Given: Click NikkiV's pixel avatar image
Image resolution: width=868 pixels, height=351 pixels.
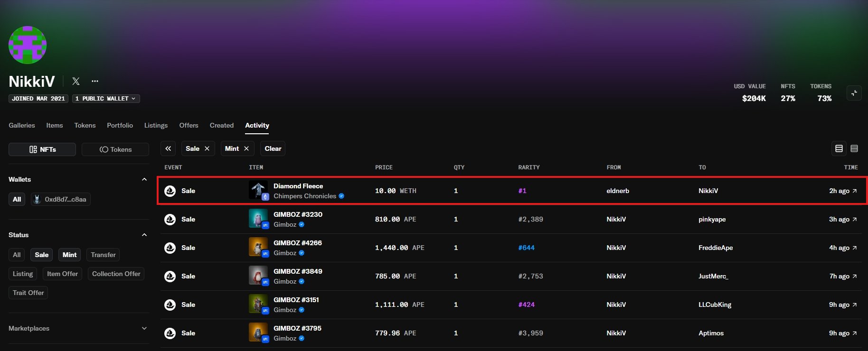Looking at the screenshot, I should pos(28,45).
